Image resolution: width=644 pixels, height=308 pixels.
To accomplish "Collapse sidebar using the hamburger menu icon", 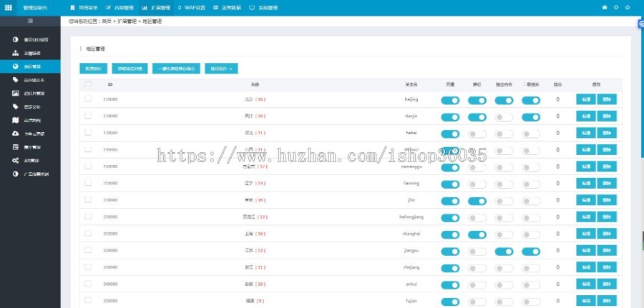I will [x=30, y=21].
